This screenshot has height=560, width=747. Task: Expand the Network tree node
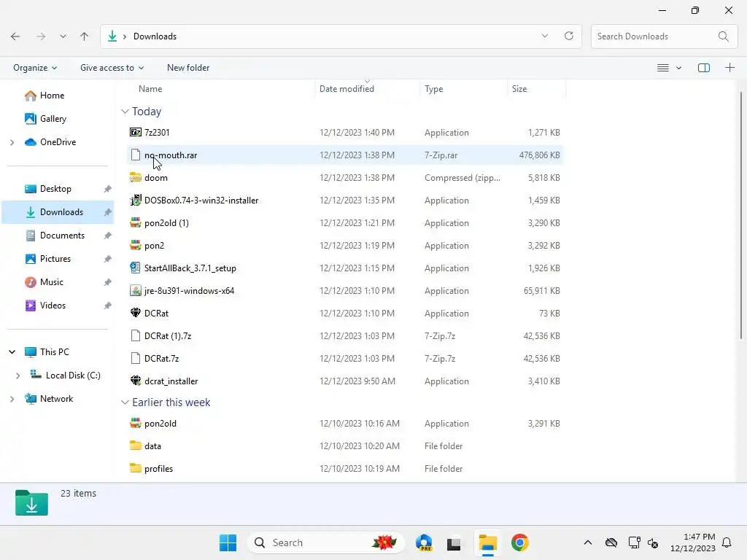coord(12,399)
